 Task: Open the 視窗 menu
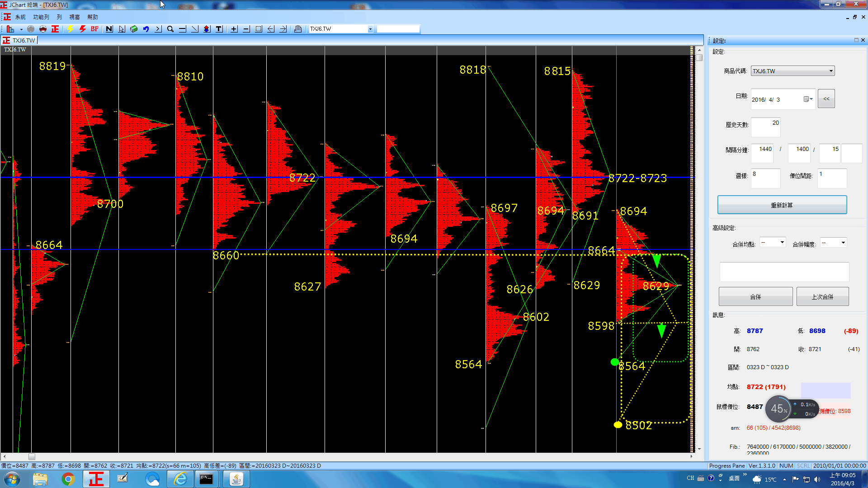[x=75, y=17]
